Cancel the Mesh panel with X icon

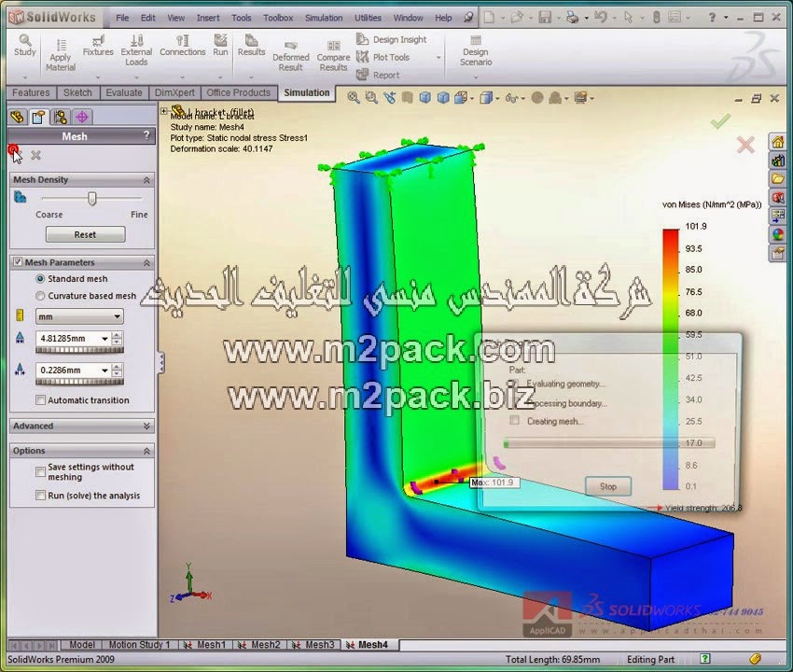[35, 155]
